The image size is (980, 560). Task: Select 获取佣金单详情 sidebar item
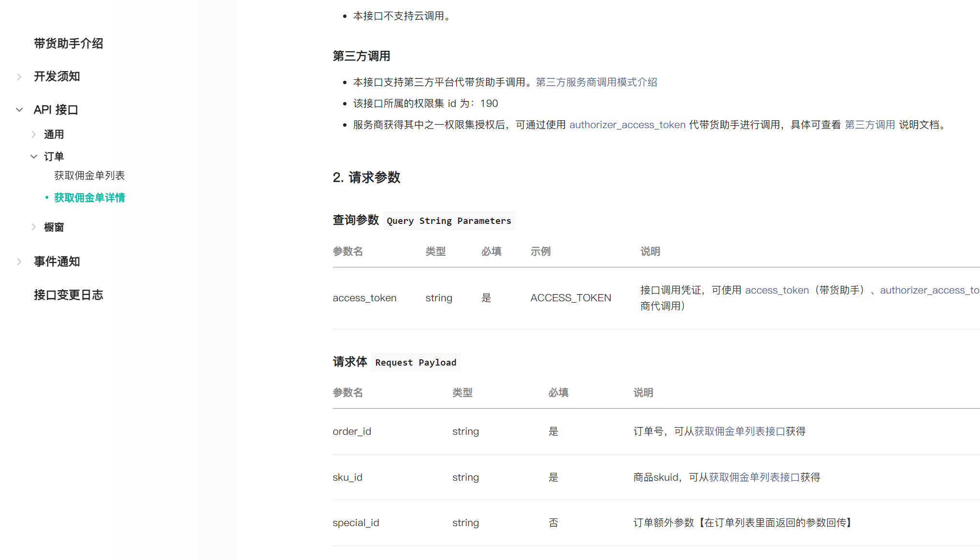pos(89,198)
